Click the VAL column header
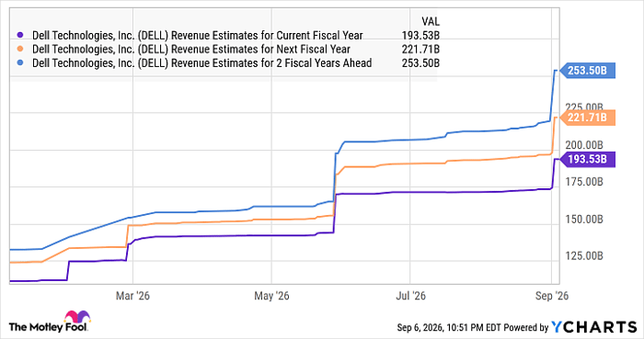644x339 pixels. (x=430, y=21)
